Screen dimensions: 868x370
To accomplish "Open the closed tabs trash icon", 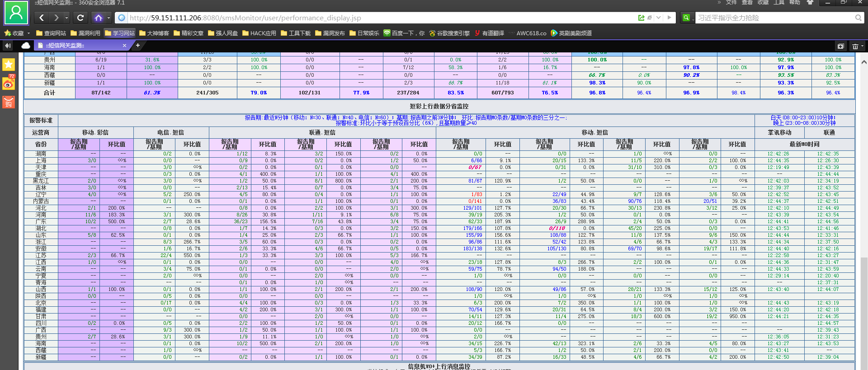I will (855, 46).
